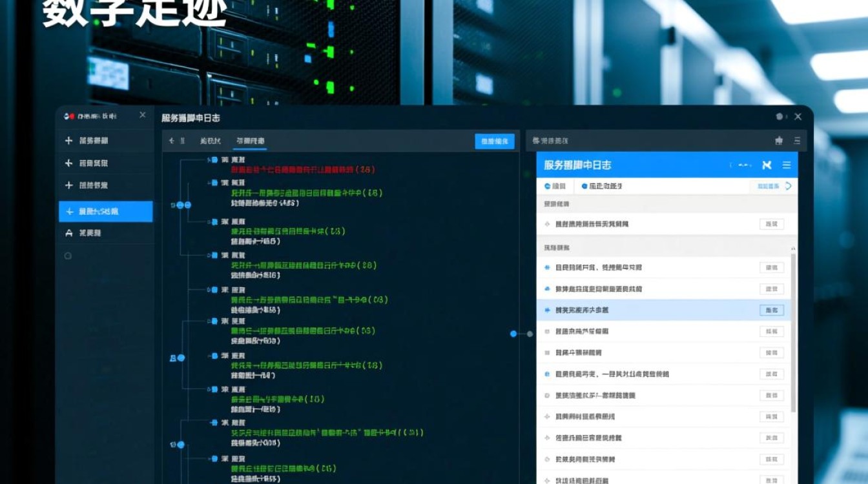The width and height of the screenshot is (868, 484).
Task: Select the second radio option under the blue header
Action: tap(584, 186)
